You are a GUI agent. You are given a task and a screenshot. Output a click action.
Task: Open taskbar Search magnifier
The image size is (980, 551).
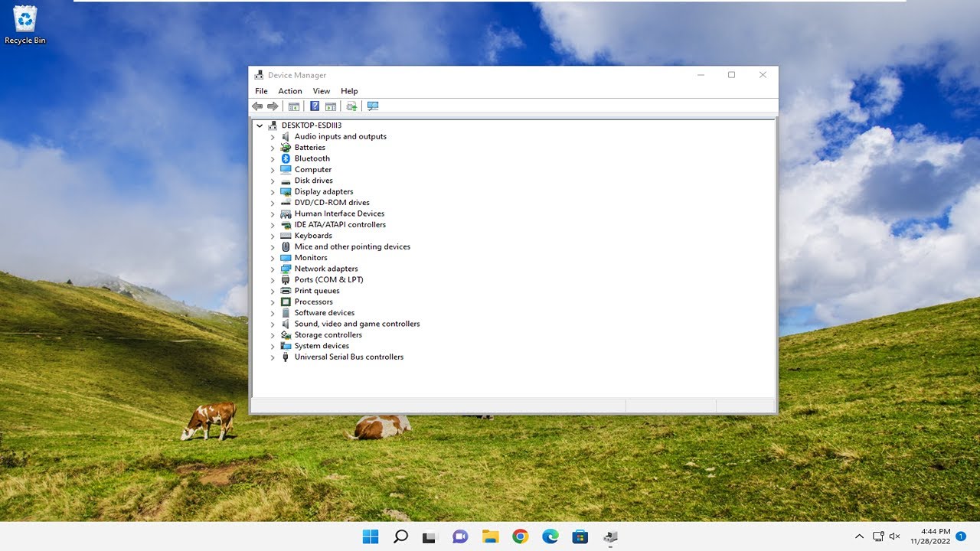tap(400, 536)
